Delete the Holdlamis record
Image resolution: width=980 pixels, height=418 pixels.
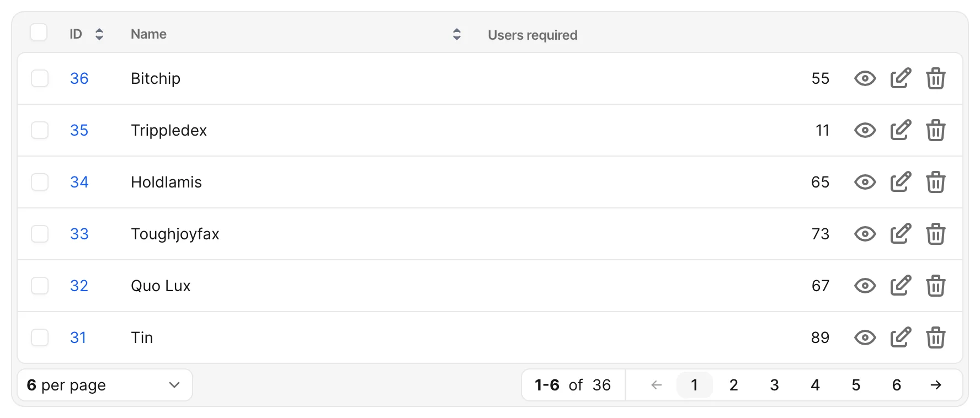click(936, 182)
